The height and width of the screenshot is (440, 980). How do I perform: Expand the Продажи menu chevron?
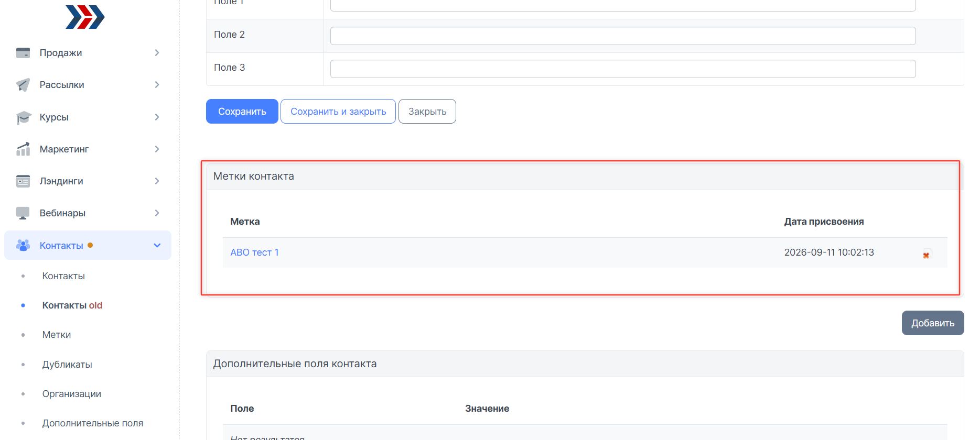coord(157,53)
